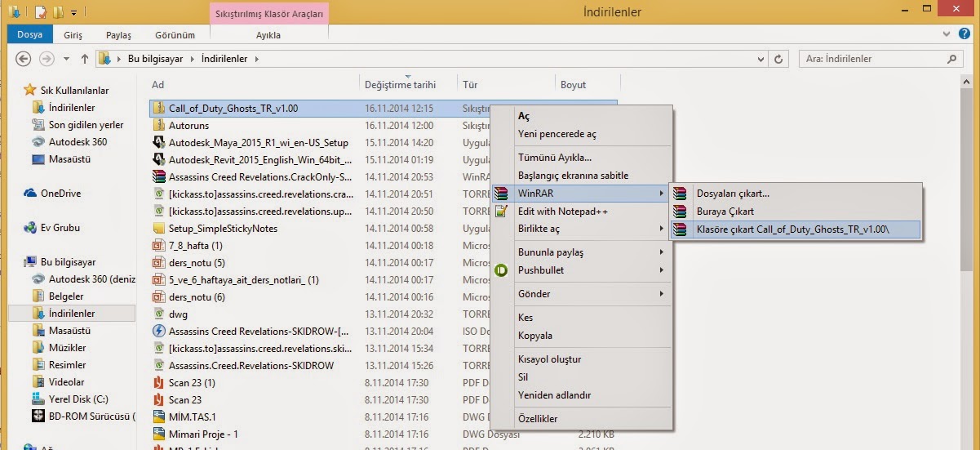Expand the Pushbullet submenu
Viewport: 980px width, 450px height.
(x=661, y=270)
